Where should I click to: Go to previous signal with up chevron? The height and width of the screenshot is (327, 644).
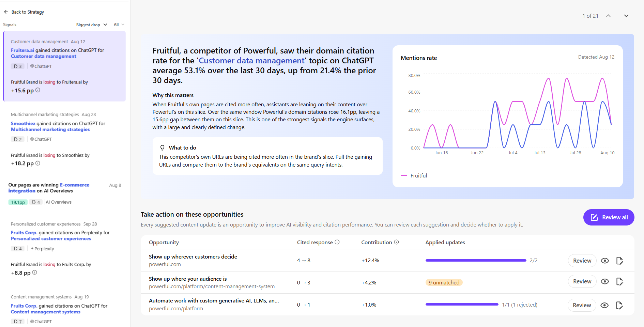(608, 16)
